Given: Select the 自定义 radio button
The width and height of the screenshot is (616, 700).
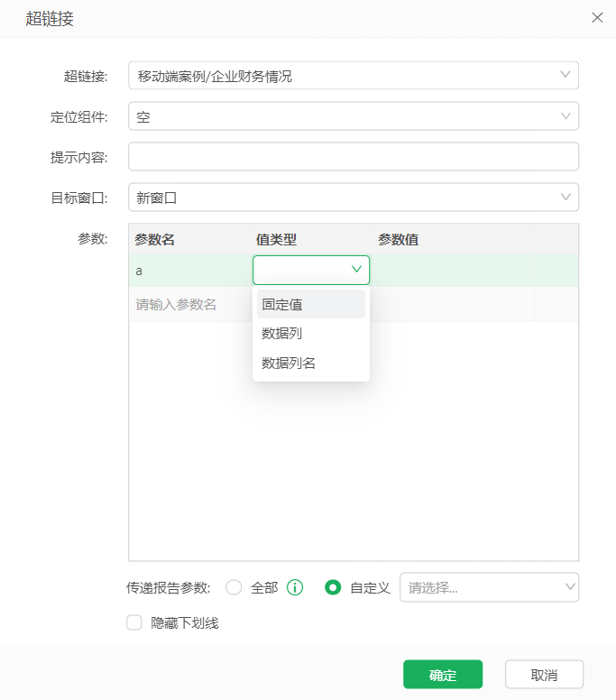Looking at the screenshot, I should (333, 587).
